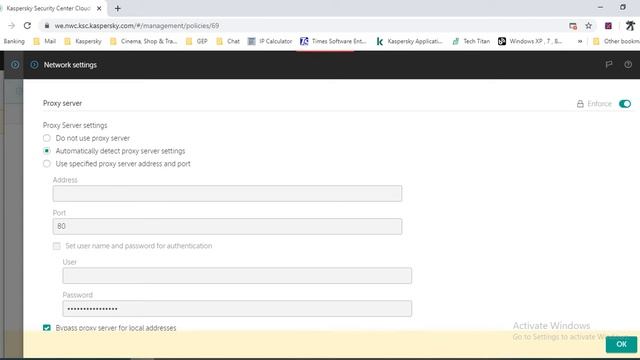Click the Port field showing 80

pos(227,227)
